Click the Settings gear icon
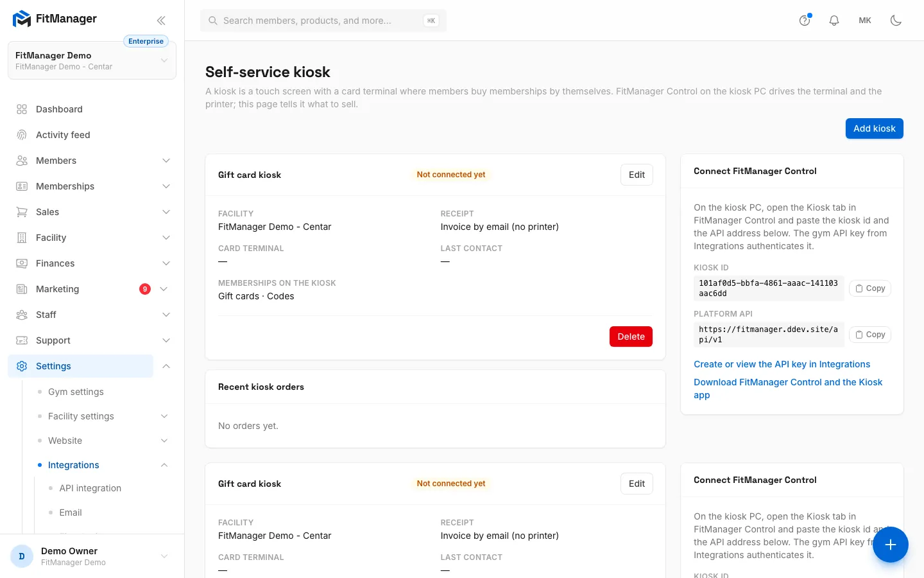 click(22, 366)
